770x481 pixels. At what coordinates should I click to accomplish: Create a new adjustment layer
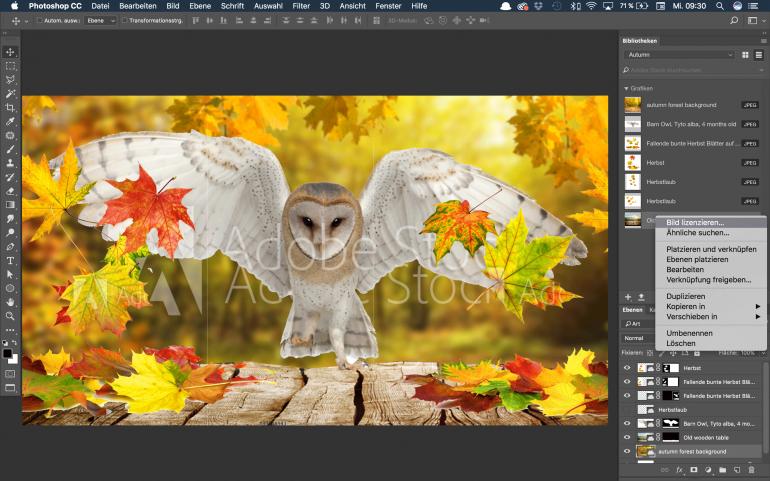[x=708, y=470]
